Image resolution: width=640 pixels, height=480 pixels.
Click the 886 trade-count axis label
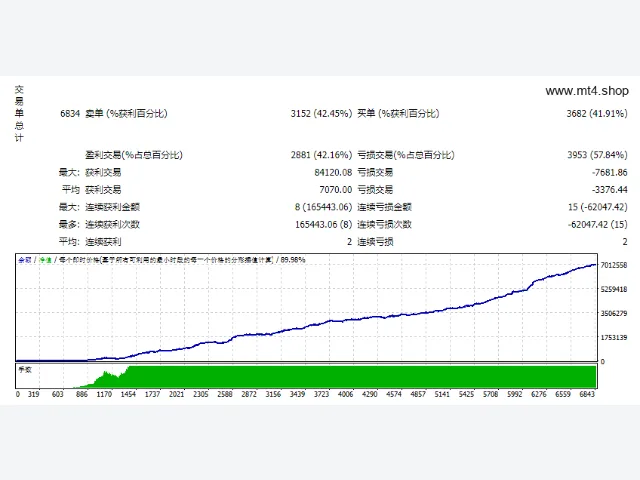(x=82, y=394)
